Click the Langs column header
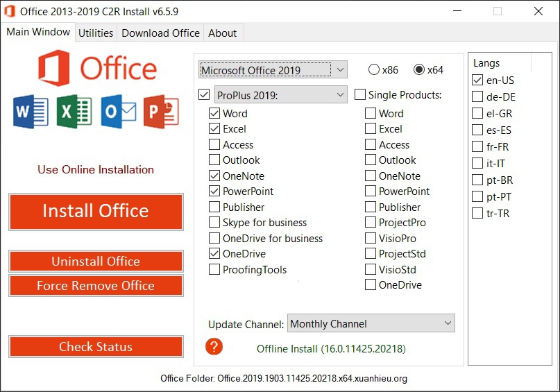560x392 pixels. coord(486,63)
